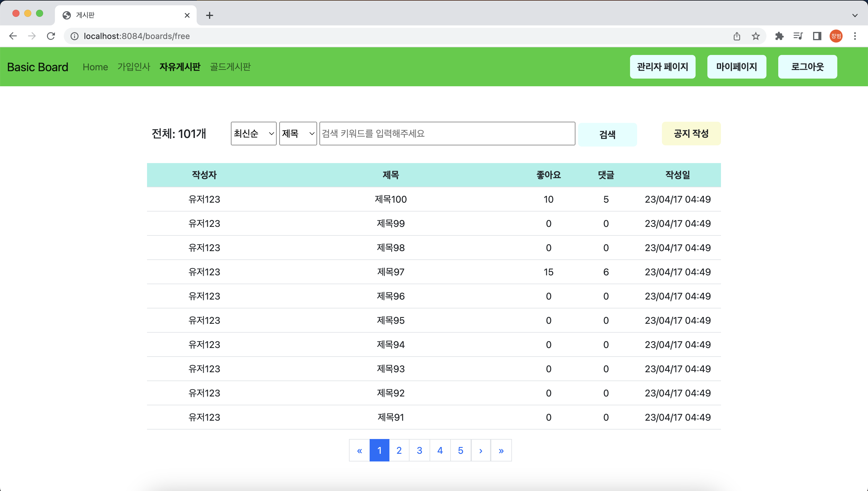Bookmark this page with the star icon
This screenshot has width=868, height=491.
coord(756,36)
